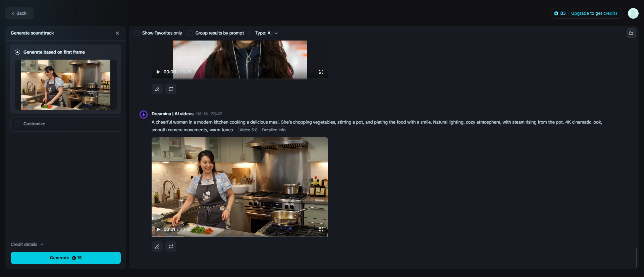Click Generate button costing 15 credits
The height and width of the screenshot is (277, 644).
click(x=66, y=258)
